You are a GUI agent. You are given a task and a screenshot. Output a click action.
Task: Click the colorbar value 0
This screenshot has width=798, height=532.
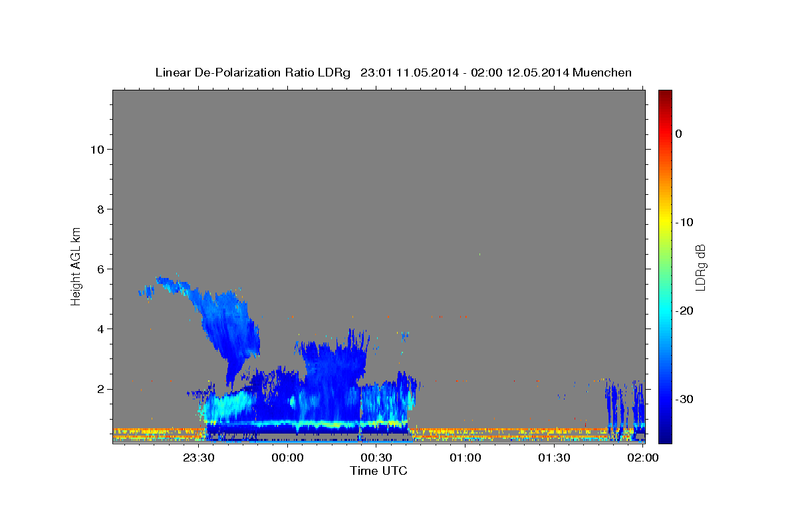[x=679, y=134]
